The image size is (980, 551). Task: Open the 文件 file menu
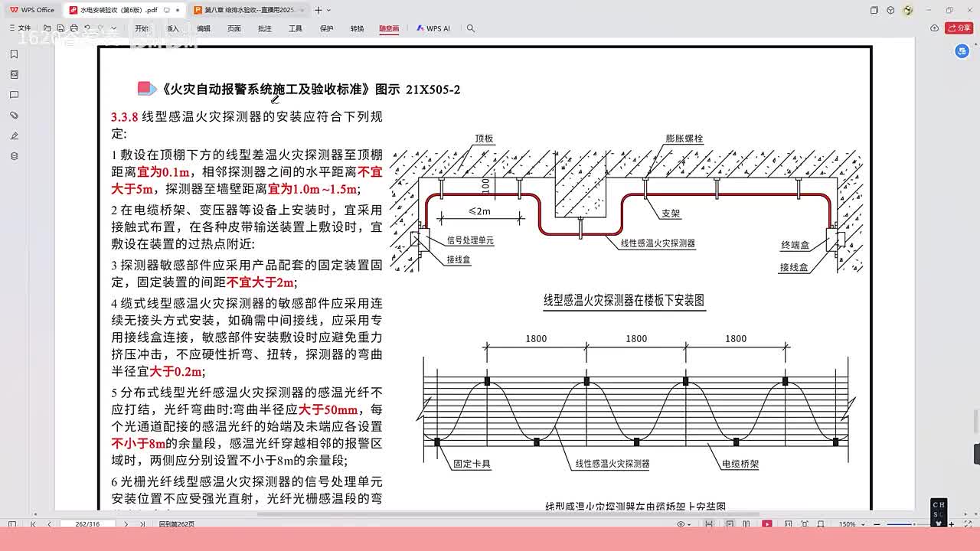pos(21,28)
